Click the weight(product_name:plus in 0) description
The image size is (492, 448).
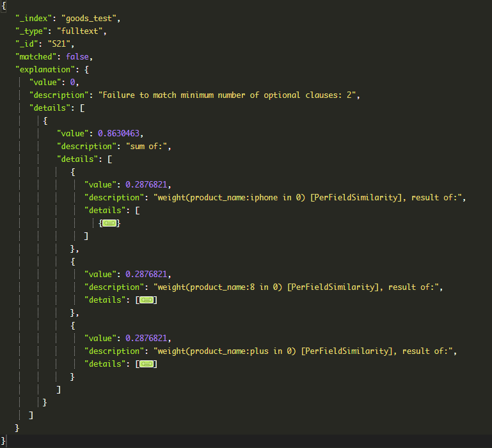point(303,351)
